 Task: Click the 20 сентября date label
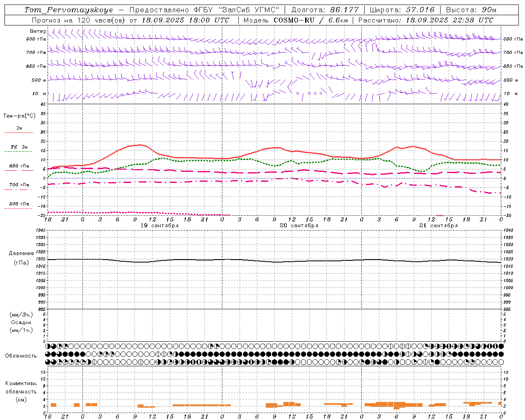(x=299, y=225)
